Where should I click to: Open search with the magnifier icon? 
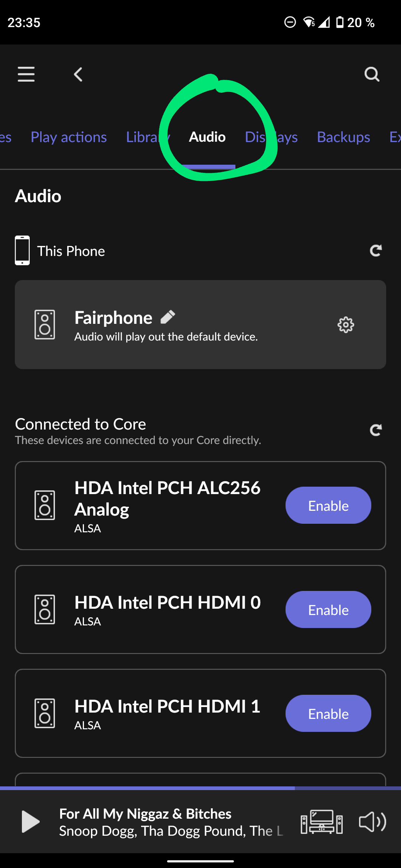coord(372,74)
